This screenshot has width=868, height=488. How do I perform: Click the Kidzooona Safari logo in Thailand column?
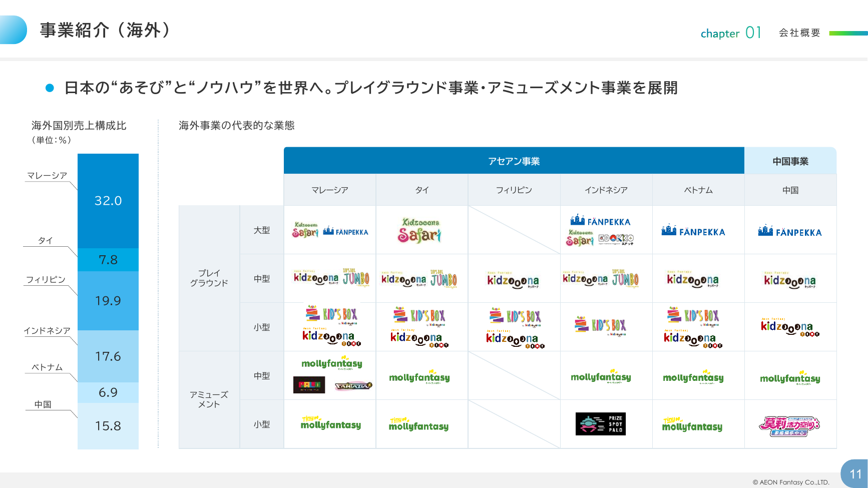(x=419, y=230)
